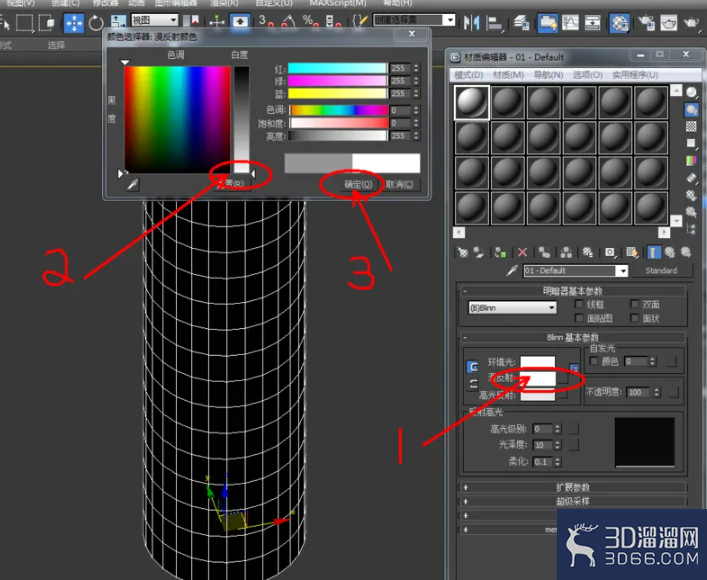Click Make Material Copy icon

tap(544, 252)
